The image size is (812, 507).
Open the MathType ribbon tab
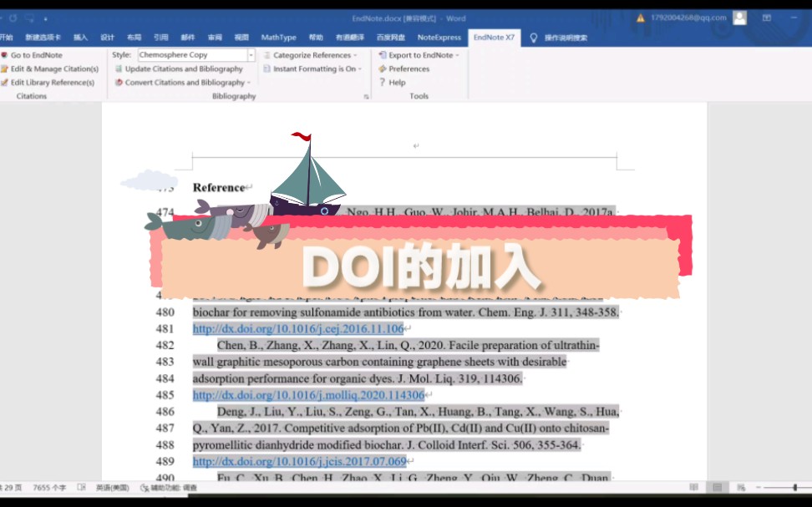click(278, 37)
